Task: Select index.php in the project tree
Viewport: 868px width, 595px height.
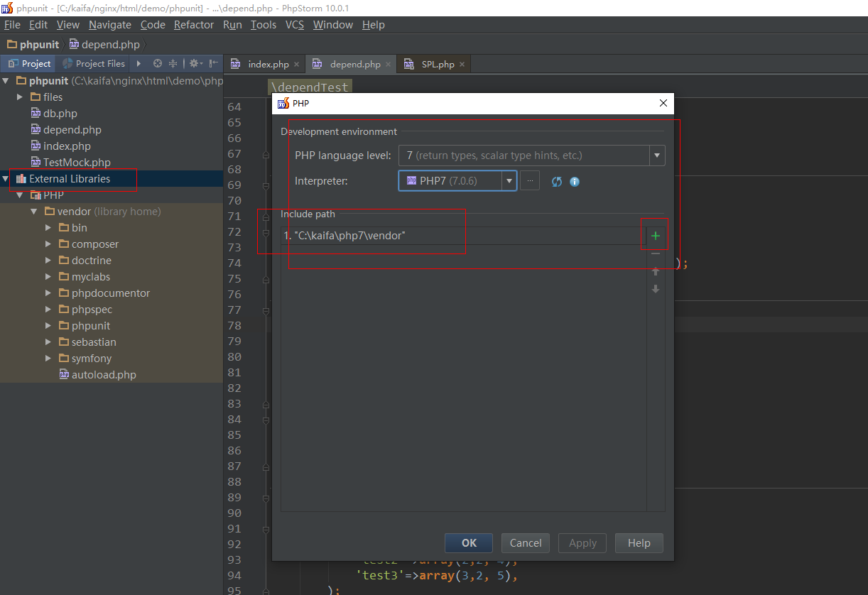Action: [67, 146]
